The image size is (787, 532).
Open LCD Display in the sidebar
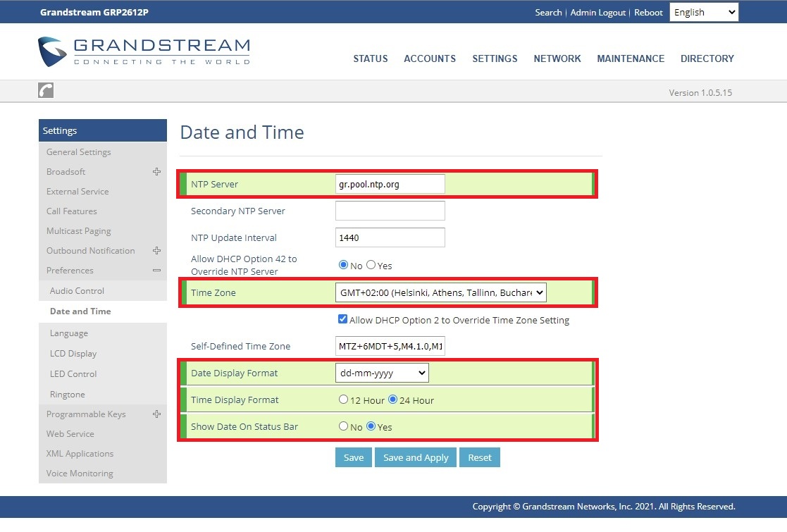click(x=73, y=354)
